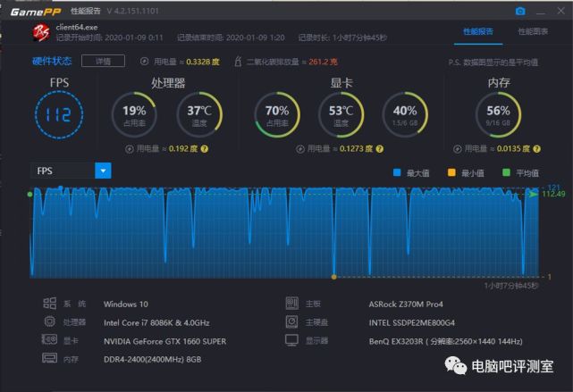Switch to the 性能报告 tab
This screenshot has width=573, height=392.
point(478,32)
